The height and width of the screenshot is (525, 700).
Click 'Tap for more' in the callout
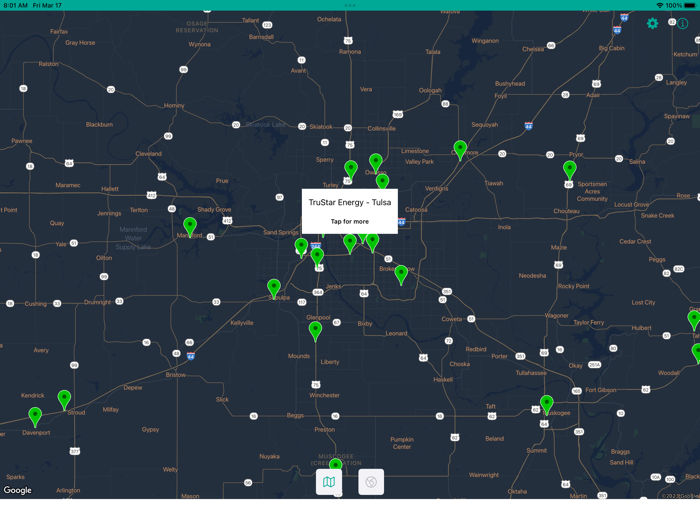350,221
